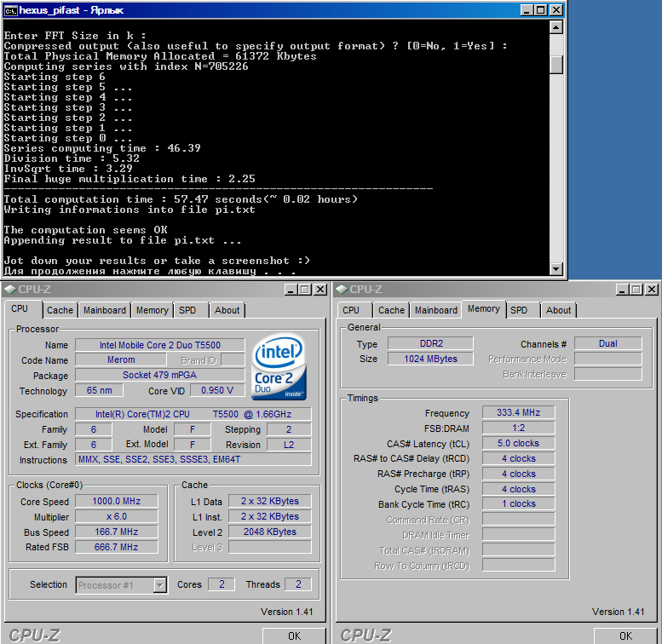Close the left CPU-Z window

click(x=320, y=290)
